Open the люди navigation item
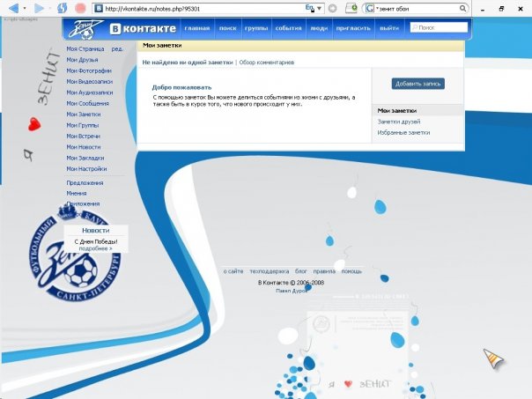Viewport: 532px width, 399px height. [319, 28]
